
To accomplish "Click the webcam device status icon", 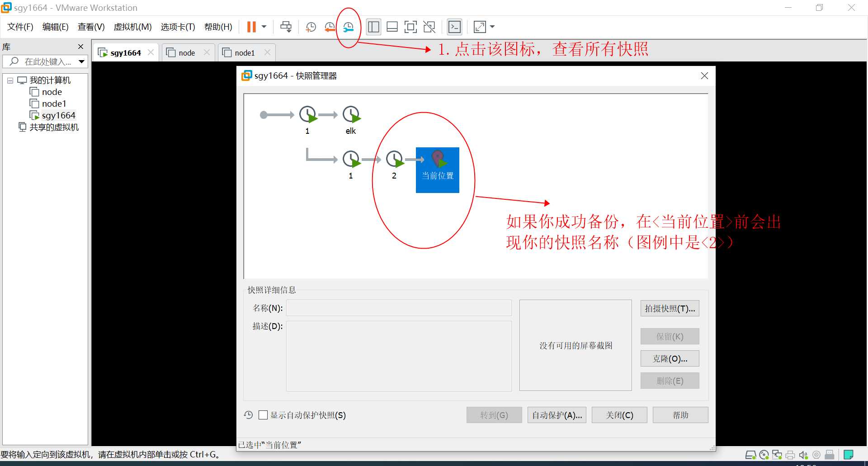I will click(x=816, y=455).
